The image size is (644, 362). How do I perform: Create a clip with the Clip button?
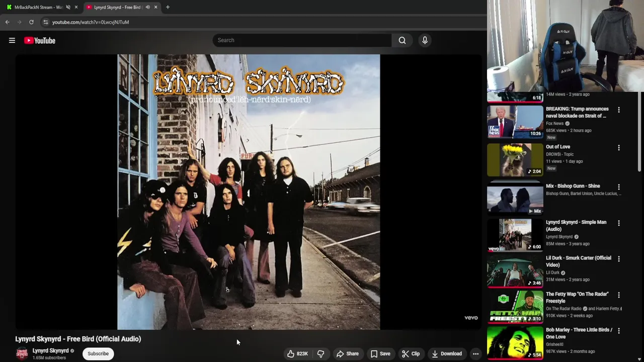point(411,354)
